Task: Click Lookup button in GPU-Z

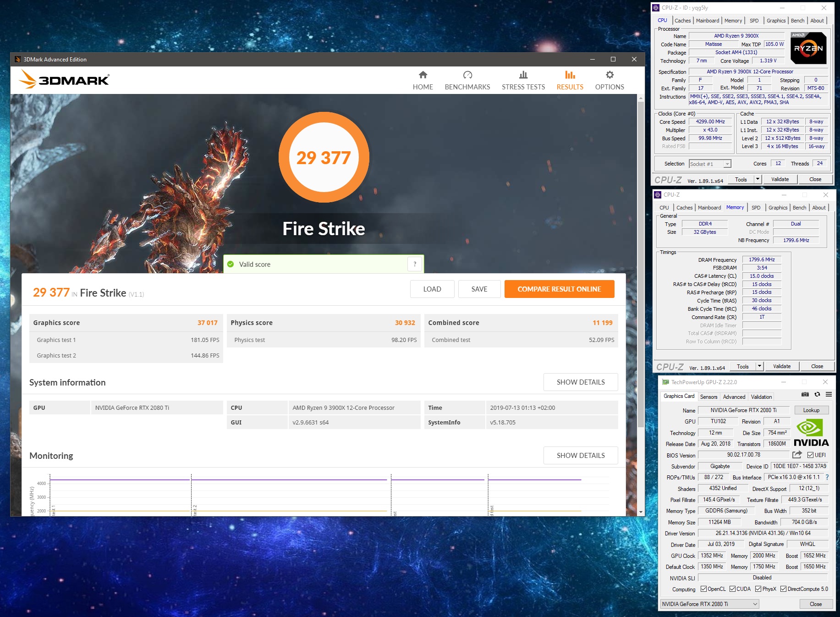Action: coord(811,410)
